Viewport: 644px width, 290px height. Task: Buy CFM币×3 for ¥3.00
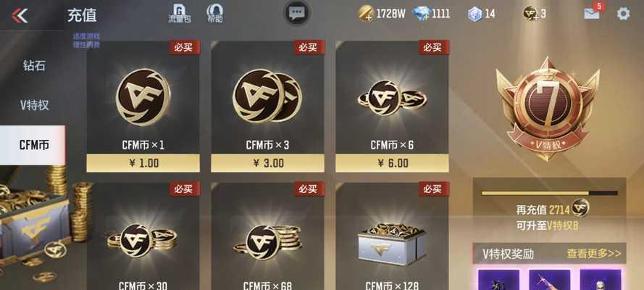267,163
